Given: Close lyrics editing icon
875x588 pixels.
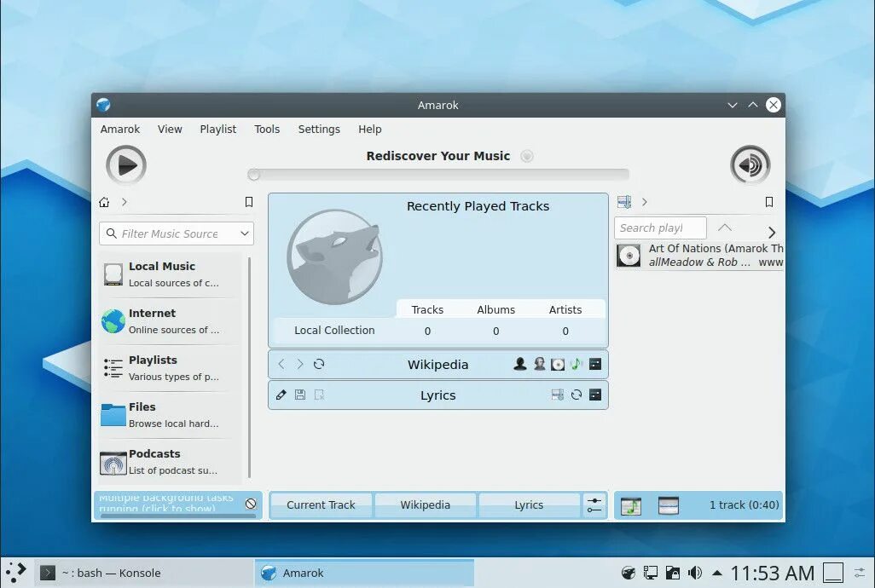Looking at the screenshot, I should click(319, 395).
